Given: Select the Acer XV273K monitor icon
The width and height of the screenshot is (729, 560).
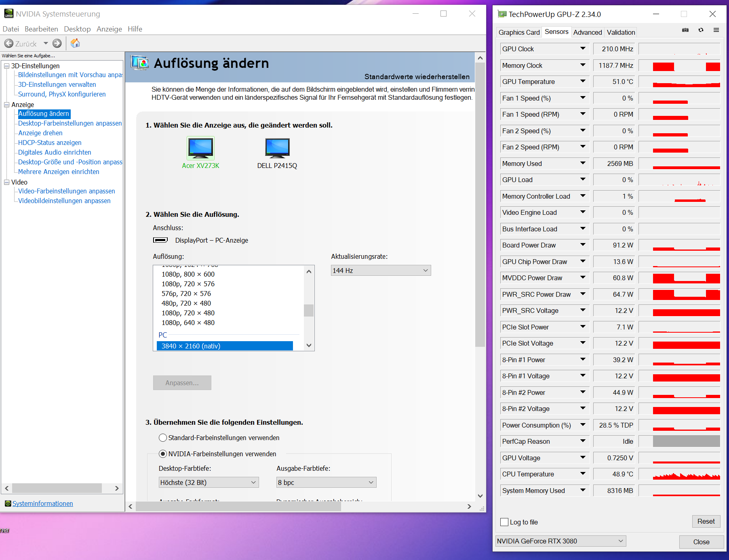Looking at the screenshot, I should tap(200, 148).
